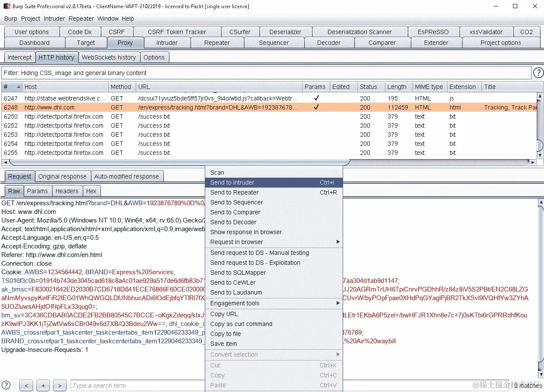
Task: Open search help icon beside the search bar
Action: (x=6, y=385)
